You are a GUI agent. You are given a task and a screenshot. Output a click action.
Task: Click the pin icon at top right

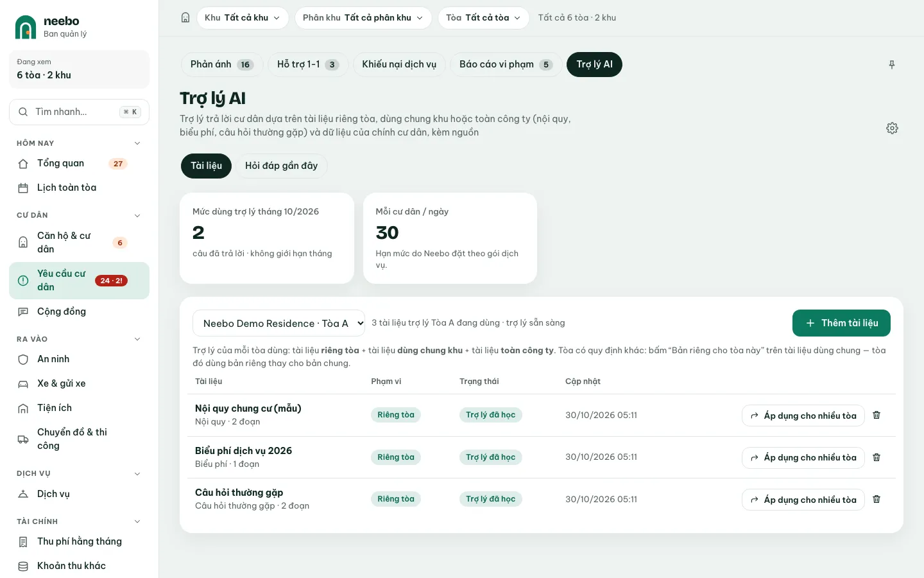pos(891,65)
